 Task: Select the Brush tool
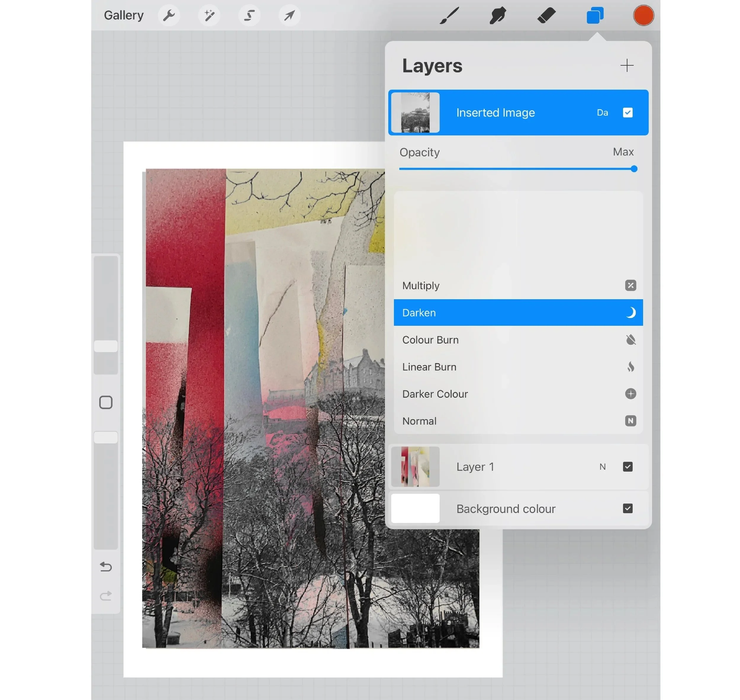pos(449,16)
